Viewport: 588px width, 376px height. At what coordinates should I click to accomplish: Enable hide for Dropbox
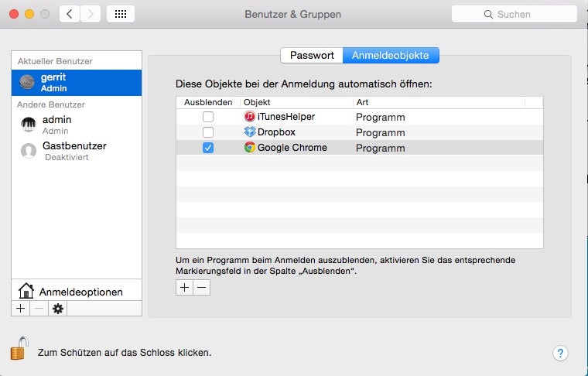[x=208, y=132]
